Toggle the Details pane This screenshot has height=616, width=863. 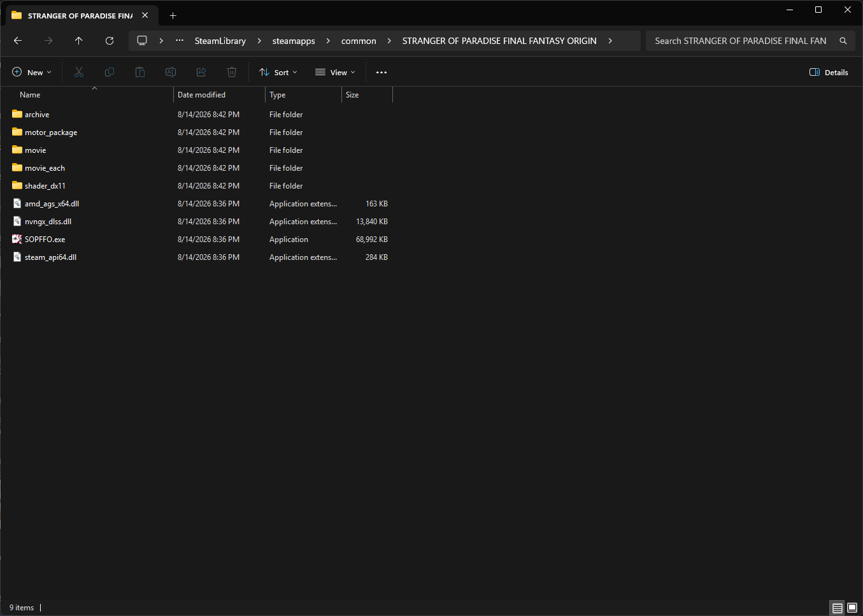pos(829,73)
